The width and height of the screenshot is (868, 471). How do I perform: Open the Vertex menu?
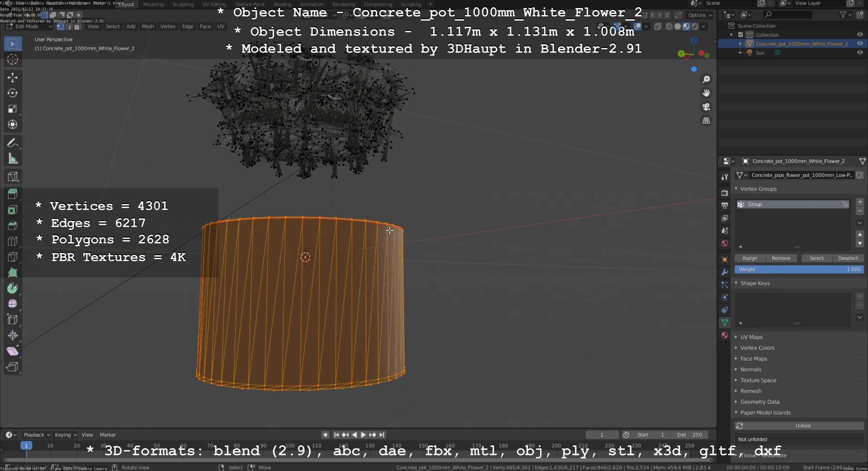[168, 27]
